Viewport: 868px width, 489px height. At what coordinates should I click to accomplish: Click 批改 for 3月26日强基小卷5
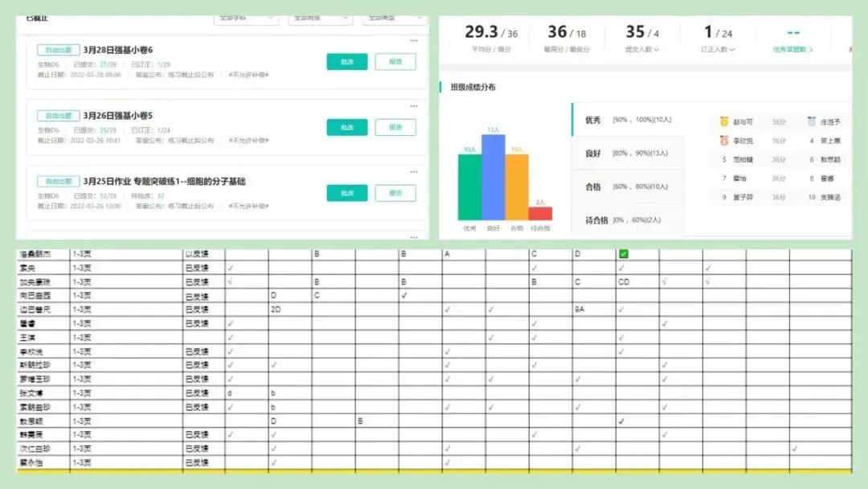tap(347, 127)
